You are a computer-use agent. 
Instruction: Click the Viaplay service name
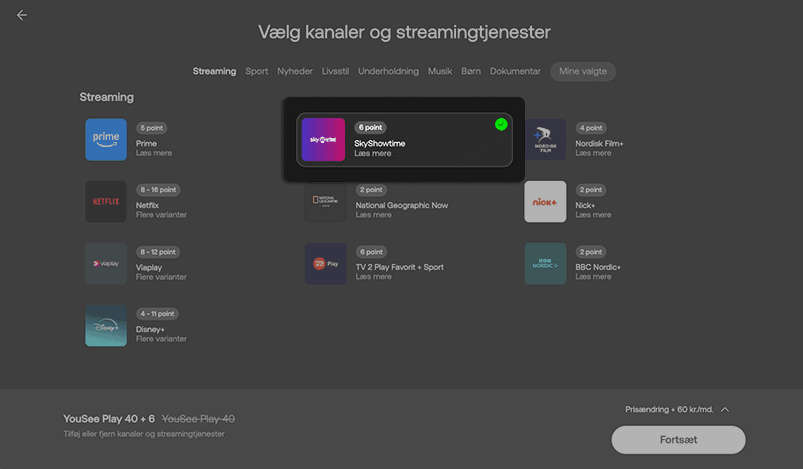pos(149,267)
